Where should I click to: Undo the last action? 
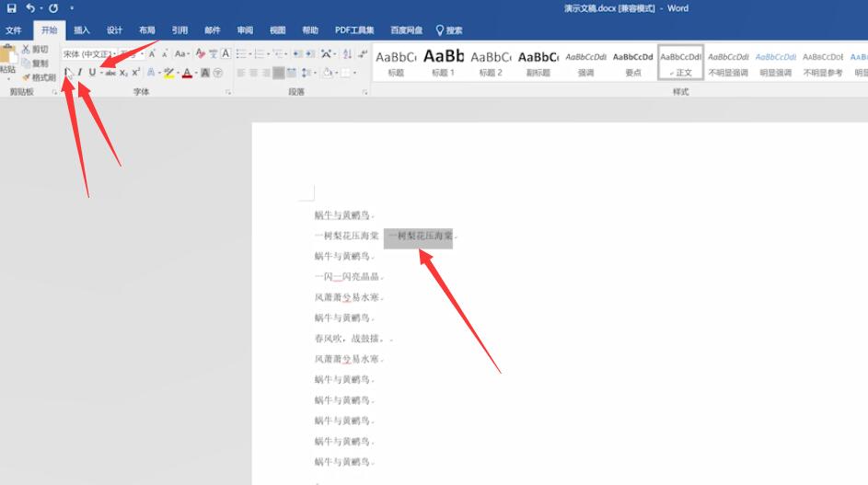(30, 8)
